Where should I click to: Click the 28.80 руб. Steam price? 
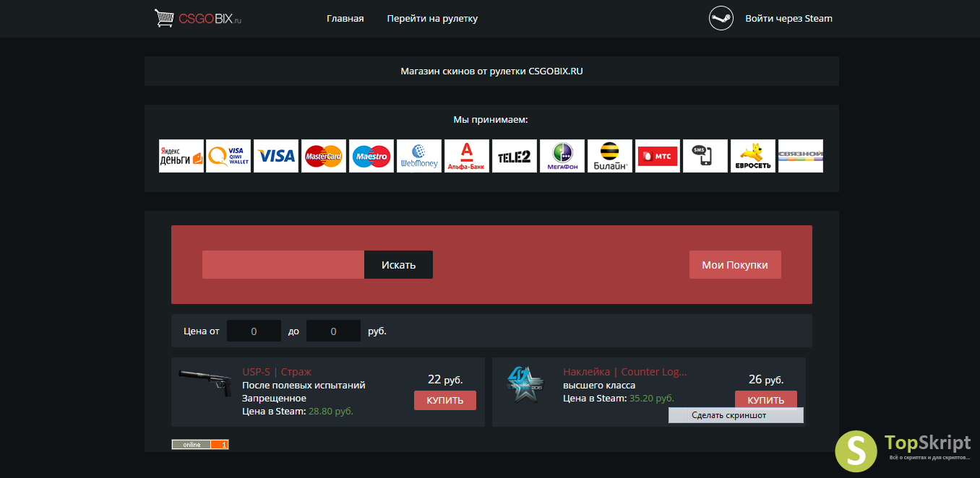(x=331, y=411)
